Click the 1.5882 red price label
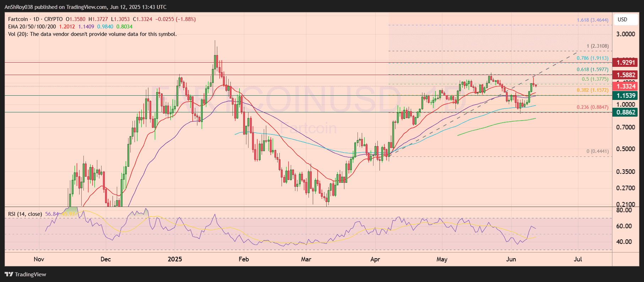The width and height of the screenshot is (644, 282). pyautogui.click(x=626, y=75)
